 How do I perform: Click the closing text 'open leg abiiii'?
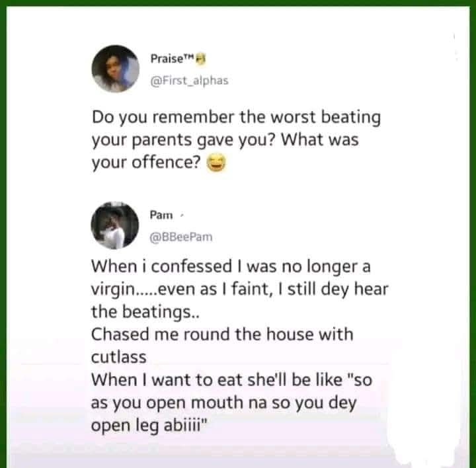click(149, 426)
